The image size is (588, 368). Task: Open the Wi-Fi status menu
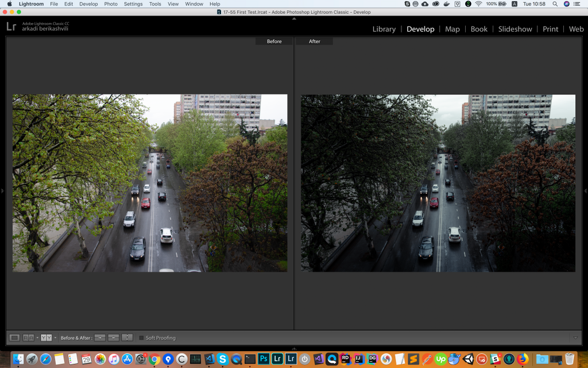pos(478,4)
